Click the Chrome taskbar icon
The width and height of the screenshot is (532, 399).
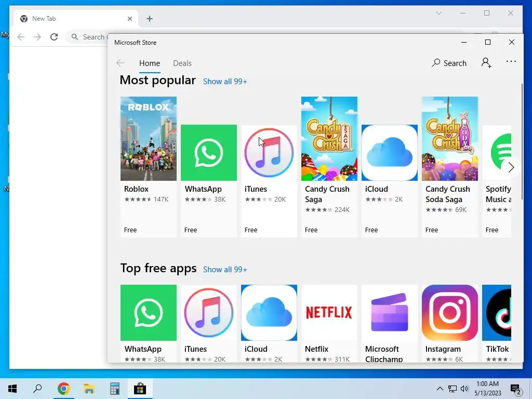coord(63,389)
